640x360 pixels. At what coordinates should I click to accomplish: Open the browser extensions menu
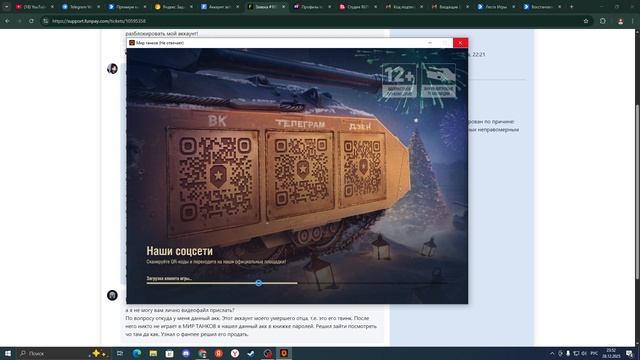(603, 21)
